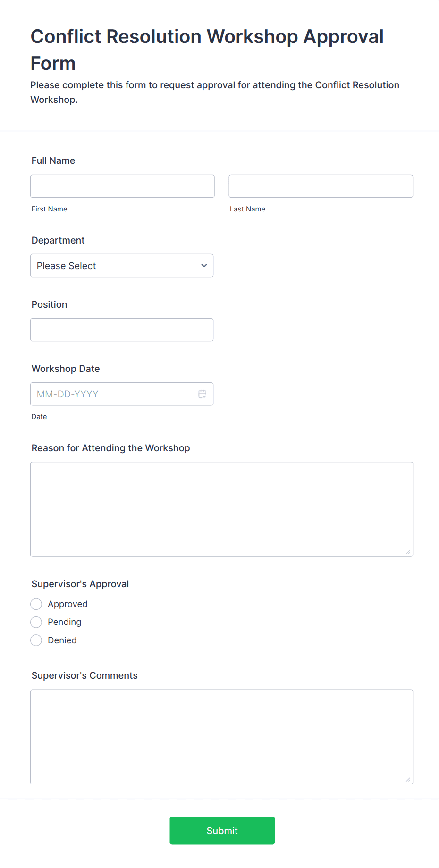Click the Department dropdown chevron arrow
The height and width of the screenshot is (868, 439).
click(x=204, y=266)
